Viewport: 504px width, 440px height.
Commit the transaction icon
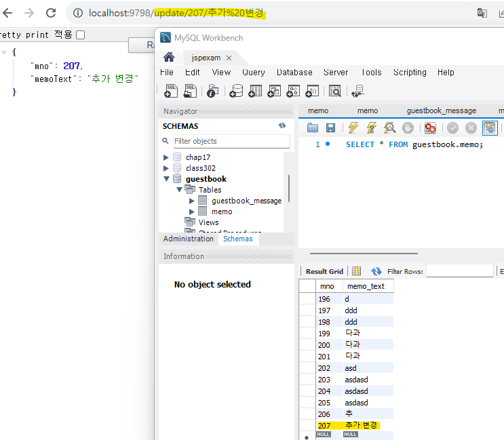(x=452, y=128)
